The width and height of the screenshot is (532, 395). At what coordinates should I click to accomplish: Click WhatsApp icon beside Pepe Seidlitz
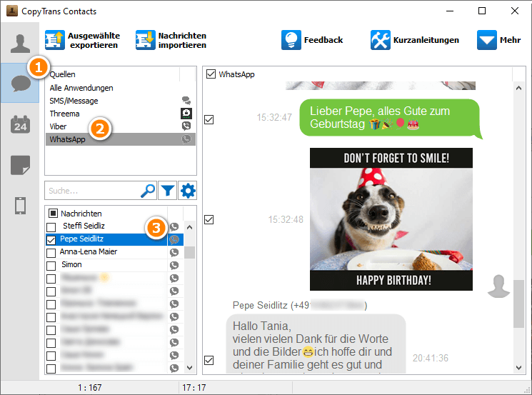[174, 239]
